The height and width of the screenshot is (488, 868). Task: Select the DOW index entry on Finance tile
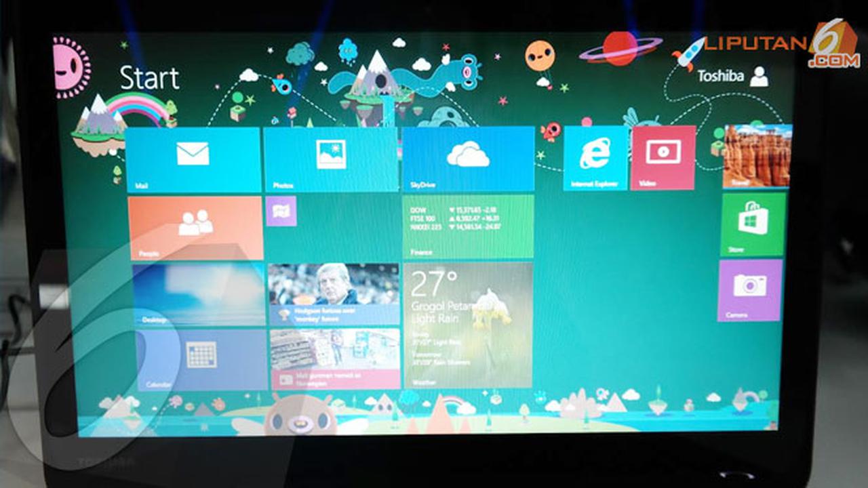(x=441, y=210)
